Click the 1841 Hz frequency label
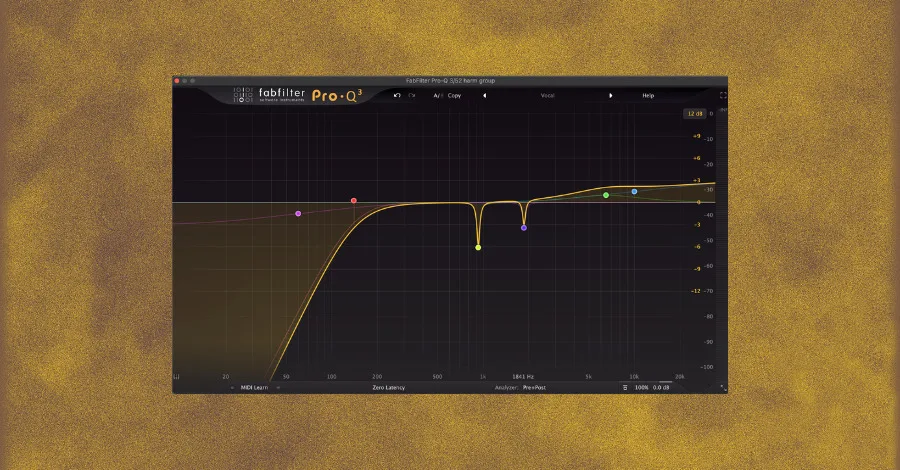The image size is (900, 470). 523,376
